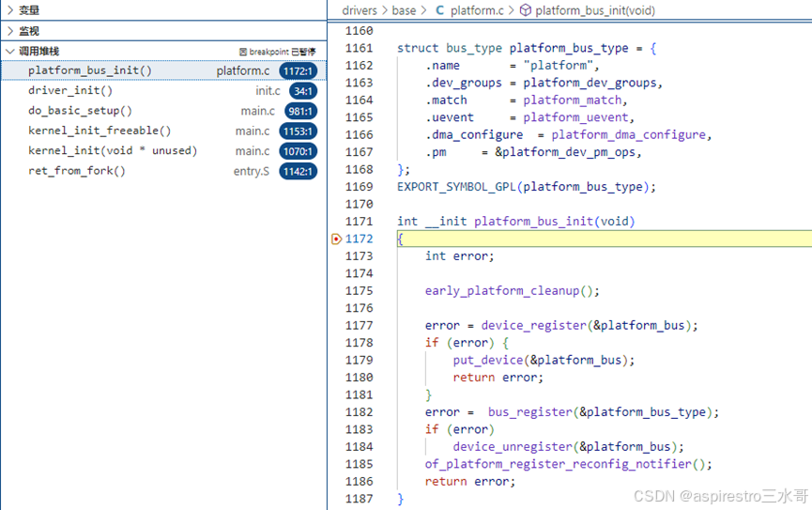
Task: Click the 1172:1 line badge
Action: (298, 71)
